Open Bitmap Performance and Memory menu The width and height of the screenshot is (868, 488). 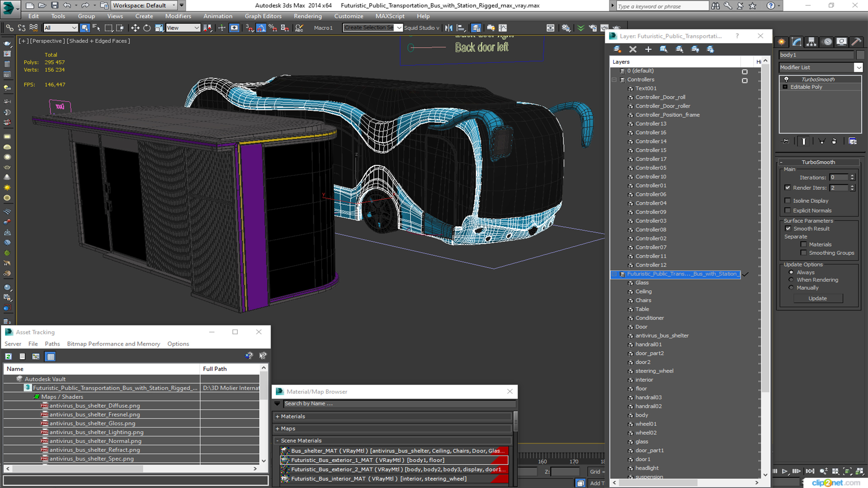[x=113, y=344]
